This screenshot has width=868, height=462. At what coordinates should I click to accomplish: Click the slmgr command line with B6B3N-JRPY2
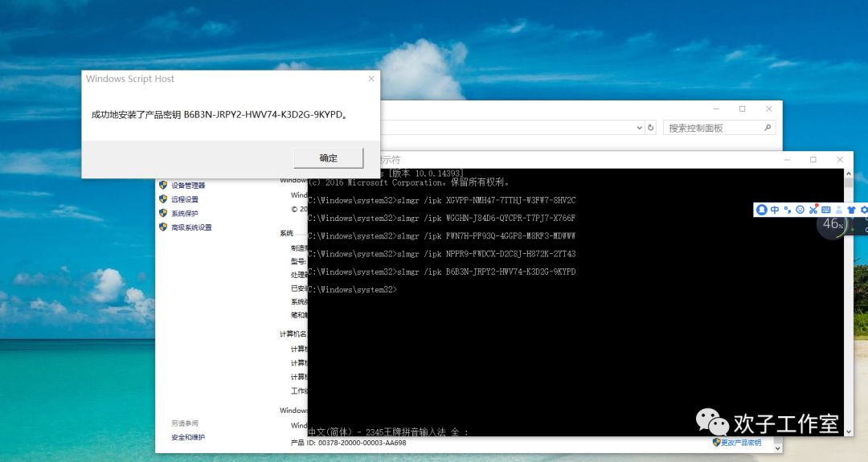pyautogui.click(x=442, y=272)
